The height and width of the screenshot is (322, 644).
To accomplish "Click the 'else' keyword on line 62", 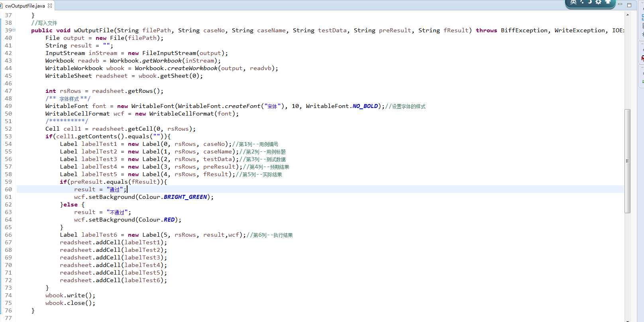I will pos(71,204).
